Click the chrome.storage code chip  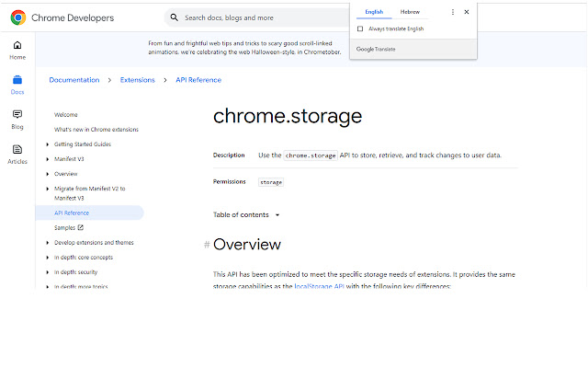tap(311, 155)
